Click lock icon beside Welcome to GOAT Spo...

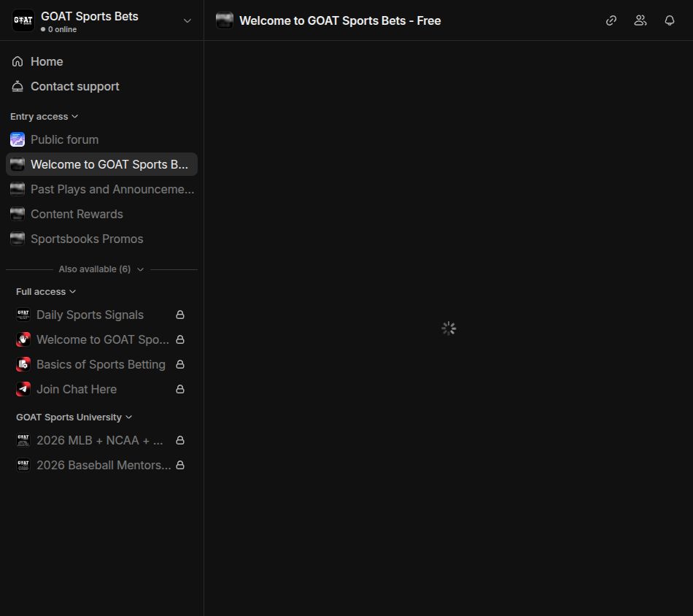tap(180, 339)
